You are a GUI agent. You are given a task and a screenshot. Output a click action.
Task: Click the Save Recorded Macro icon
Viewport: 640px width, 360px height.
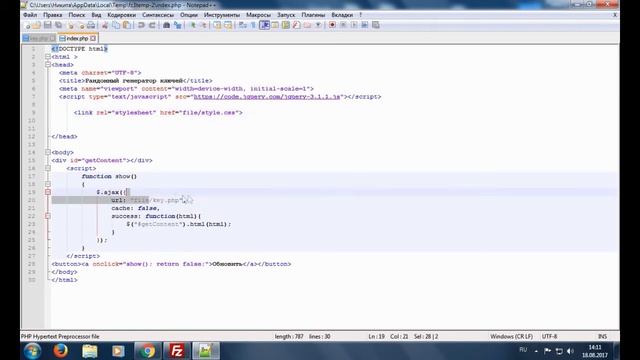(x=376, y=25)
